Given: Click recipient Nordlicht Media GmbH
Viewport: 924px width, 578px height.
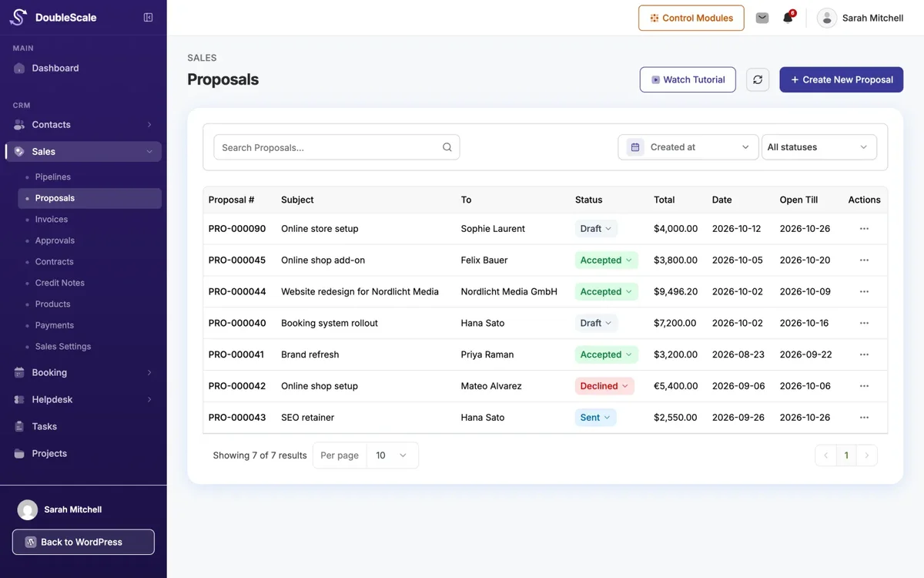Looking at the screenshot, I should pyautogui.click(x=509, y=292).
